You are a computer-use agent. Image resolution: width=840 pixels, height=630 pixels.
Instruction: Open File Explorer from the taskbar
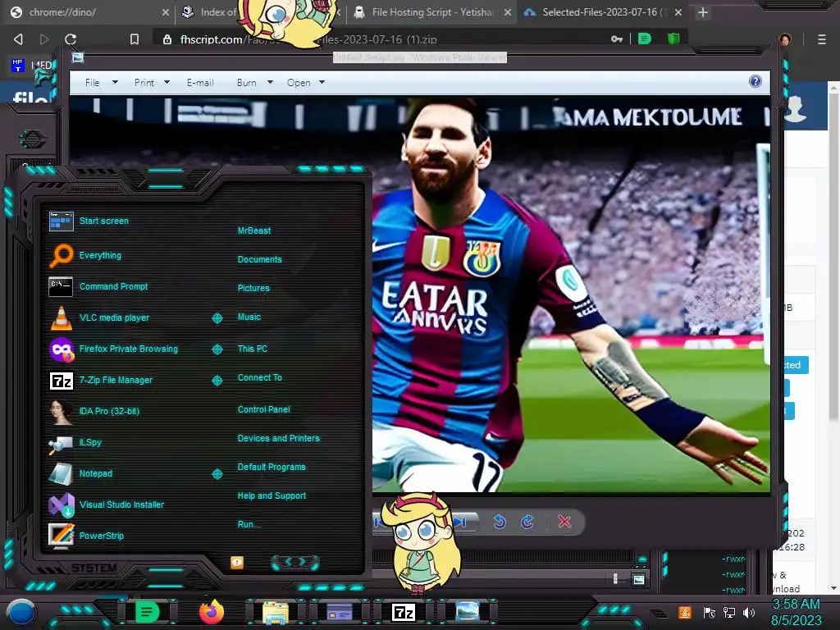276,612
